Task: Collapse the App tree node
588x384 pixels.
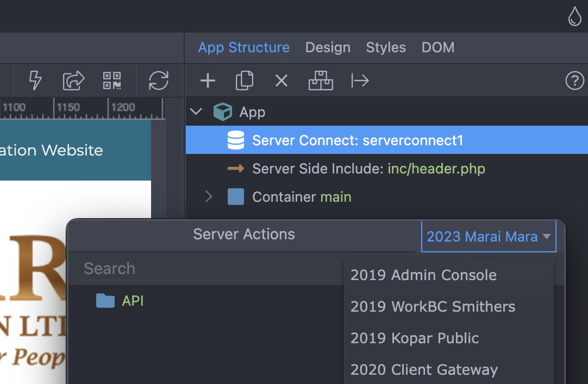Action: coord(196,112)
